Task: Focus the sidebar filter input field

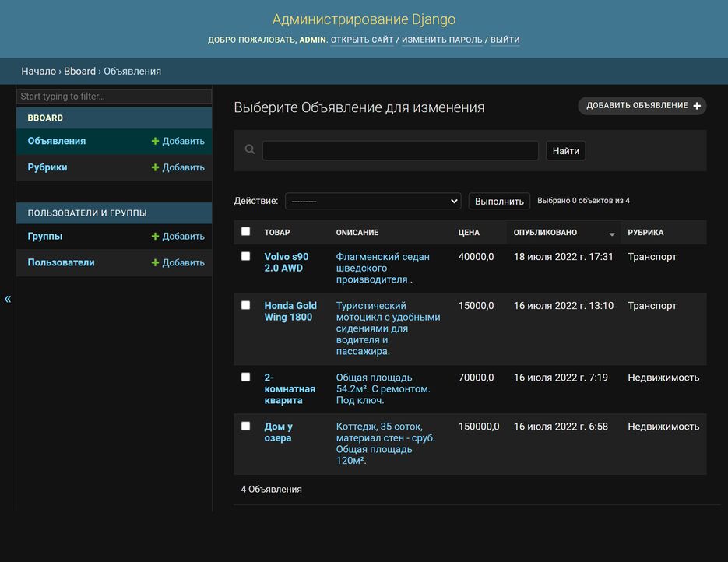Action: (114, 97)
